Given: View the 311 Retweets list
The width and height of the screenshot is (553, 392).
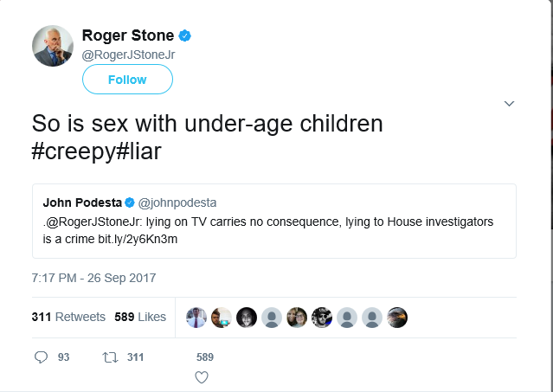Looking at the screenshot, I should pos(68,317).
